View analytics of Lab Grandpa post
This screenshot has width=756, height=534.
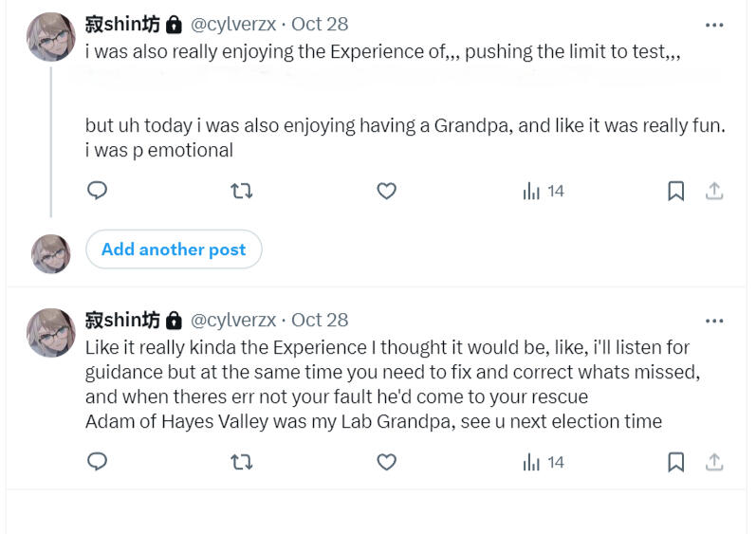[544, 462]
